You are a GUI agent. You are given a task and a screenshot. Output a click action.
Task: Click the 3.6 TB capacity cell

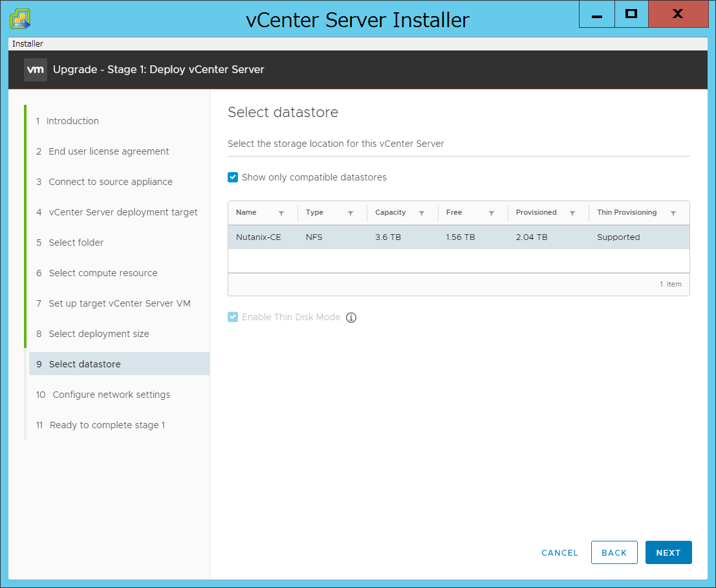[388, 237]
